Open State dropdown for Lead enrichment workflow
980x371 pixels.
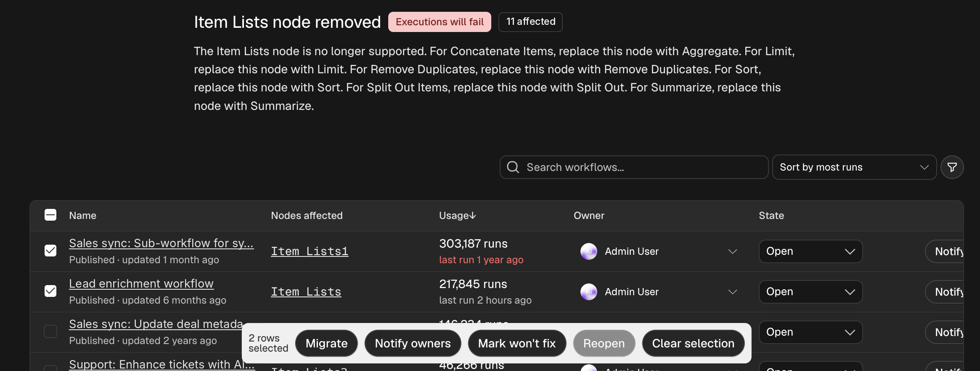810,292
